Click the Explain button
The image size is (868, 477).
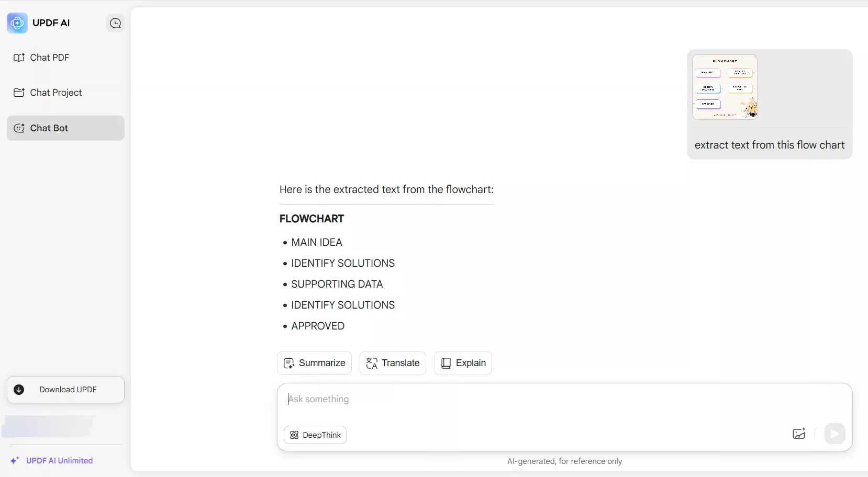(464, 363)
